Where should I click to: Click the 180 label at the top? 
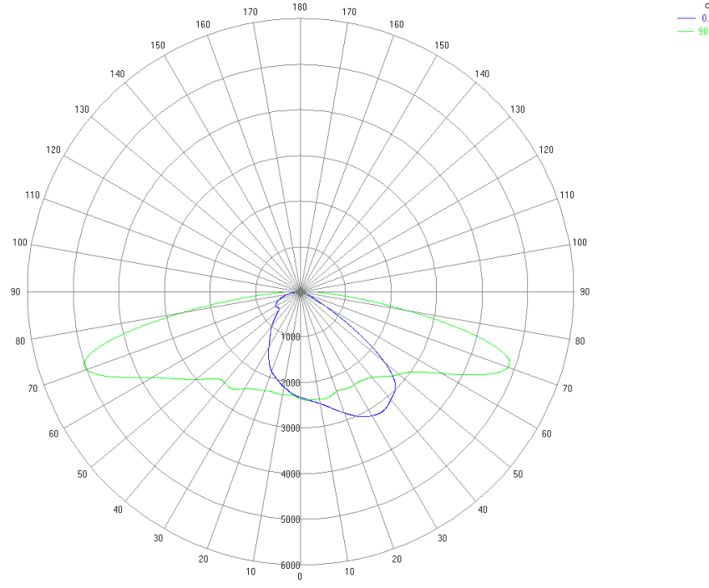coord(300,8)
